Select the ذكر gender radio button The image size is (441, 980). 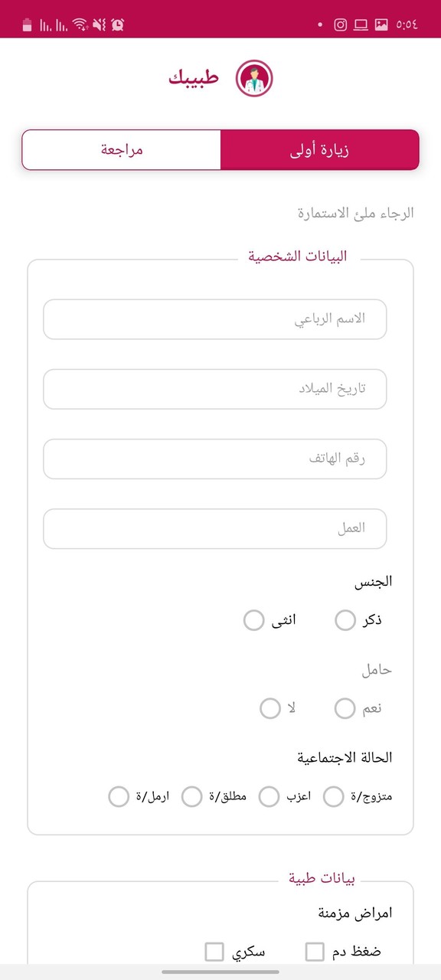point(345,620)
